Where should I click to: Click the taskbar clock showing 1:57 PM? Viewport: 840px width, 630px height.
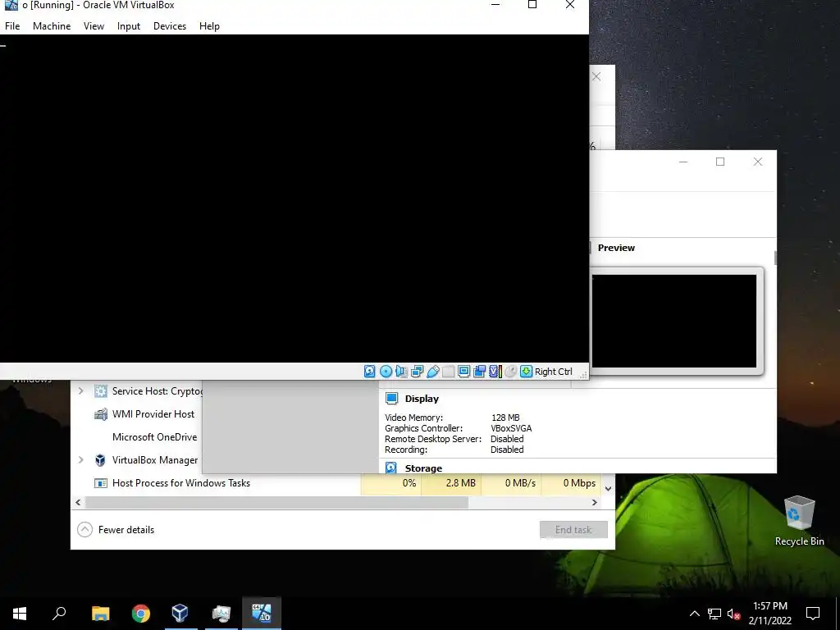coord(769,614)
